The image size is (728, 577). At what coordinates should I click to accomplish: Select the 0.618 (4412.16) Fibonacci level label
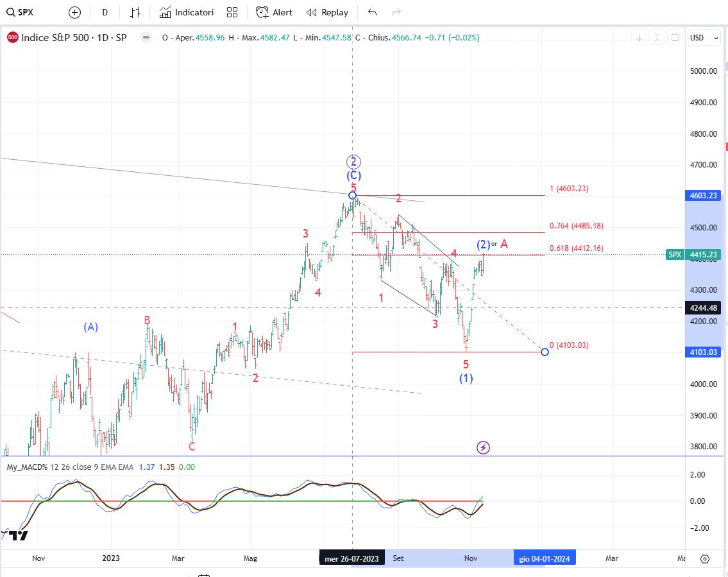pyautogui.click(x=577, y=248)
